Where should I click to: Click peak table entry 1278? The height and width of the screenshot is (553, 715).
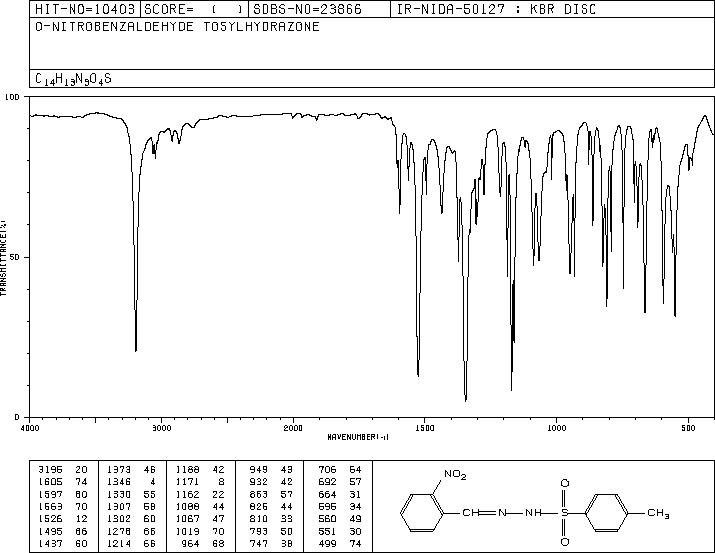coord(119,531)
